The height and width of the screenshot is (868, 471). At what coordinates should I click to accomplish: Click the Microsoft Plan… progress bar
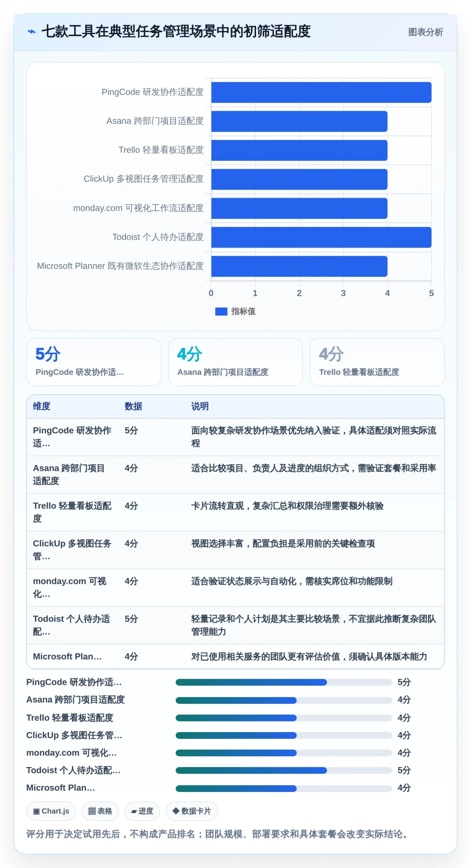pyautogui.click(x=284, y=788)
